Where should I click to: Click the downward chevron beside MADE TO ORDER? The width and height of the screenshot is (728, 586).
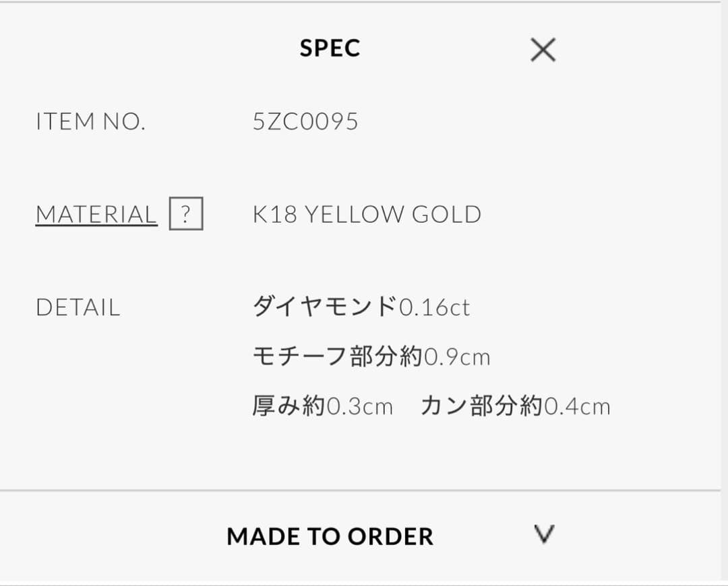tap(543, 534)
